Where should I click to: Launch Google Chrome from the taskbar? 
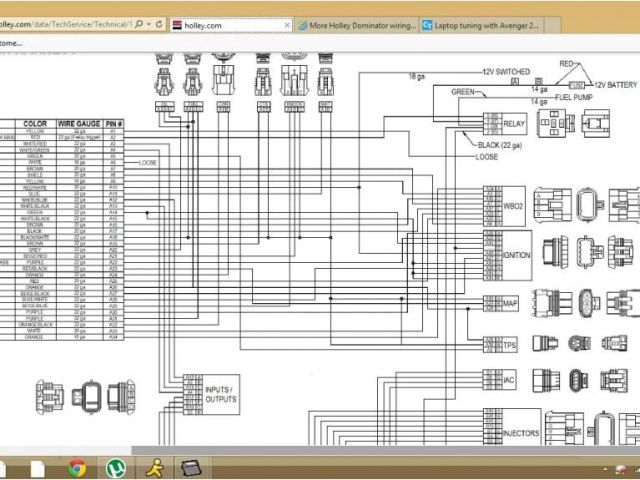[77, 467]
